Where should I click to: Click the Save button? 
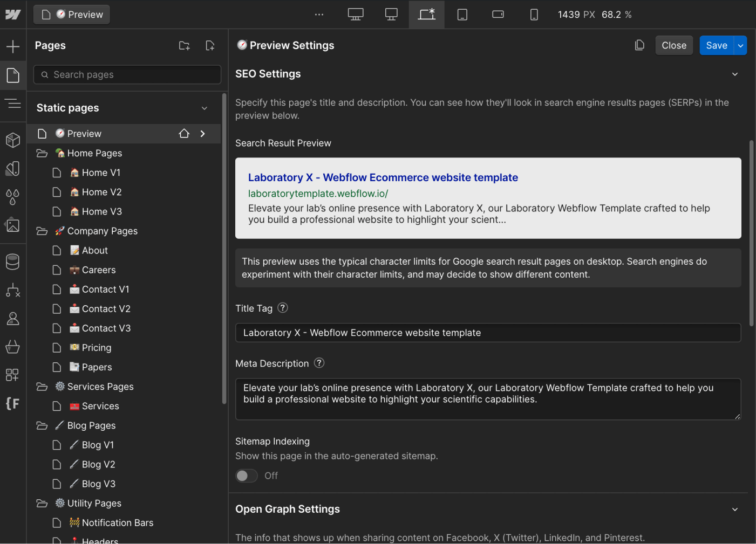716,45
